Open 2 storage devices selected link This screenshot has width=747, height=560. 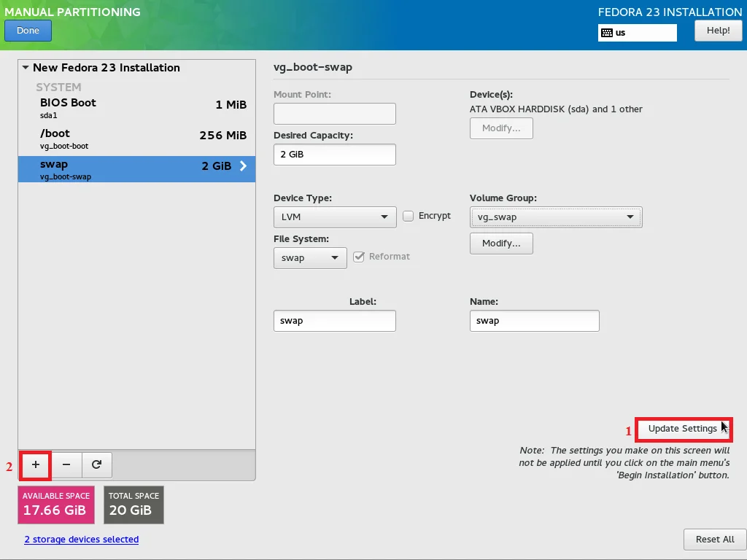[82, 540]
